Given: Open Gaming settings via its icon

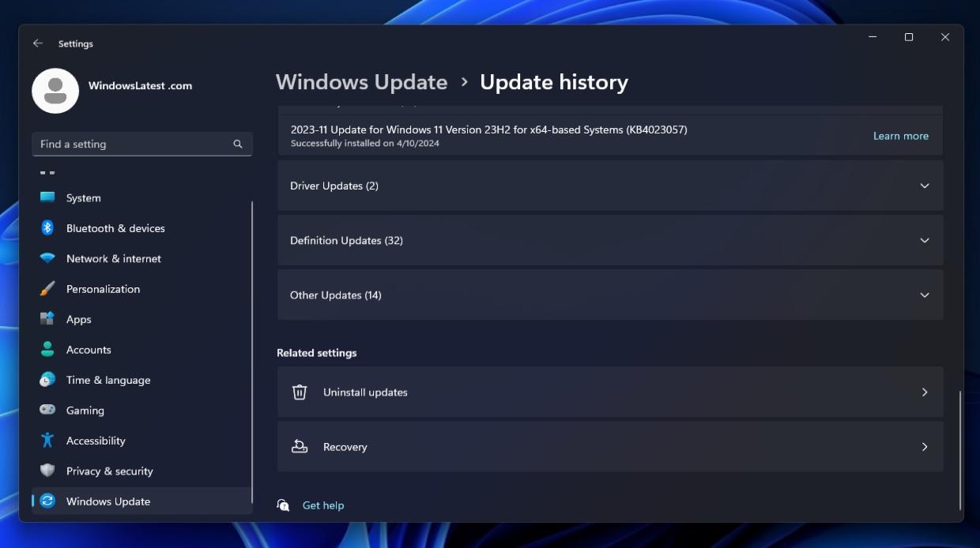Looking at the screenshot, I should (x=49, y=411).
